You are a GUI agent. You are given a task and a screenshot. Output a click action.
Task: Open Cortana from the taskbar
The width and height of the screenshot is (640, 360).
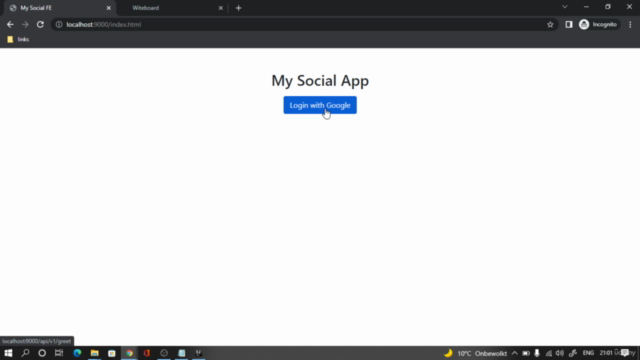coord(42,353)
